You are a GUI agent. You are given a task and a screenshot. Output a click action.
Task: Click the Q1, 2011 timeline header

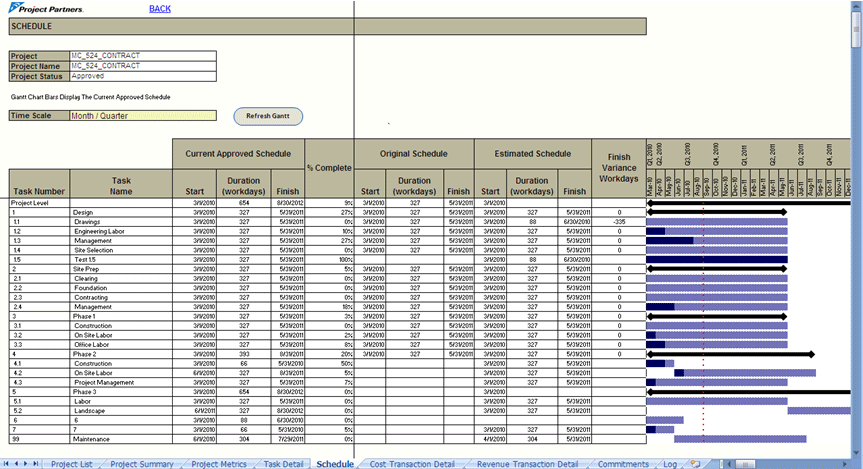(x=744, y=155)
